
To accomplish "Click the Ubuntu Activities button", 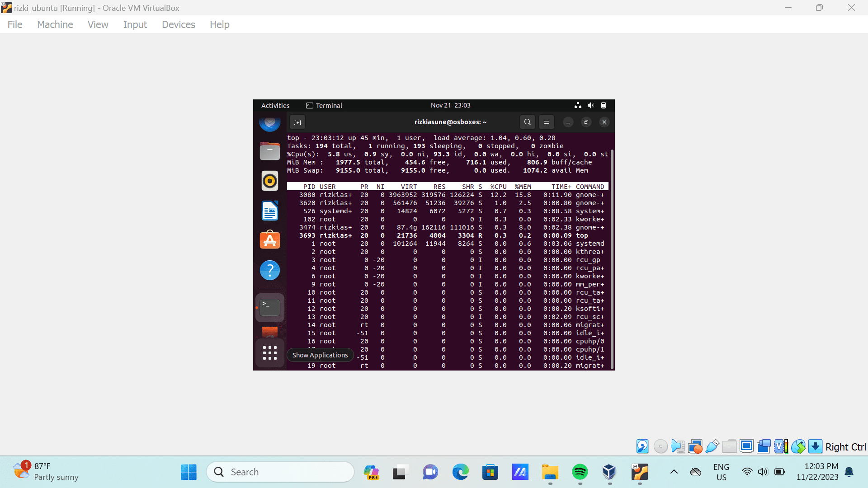I will pyautogui.click(x=275, y=105).
